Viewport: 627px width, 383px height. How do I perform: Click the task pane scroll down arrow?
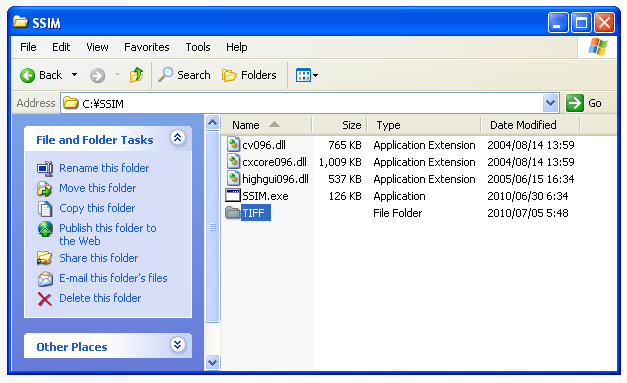click(x=212, y=363)
